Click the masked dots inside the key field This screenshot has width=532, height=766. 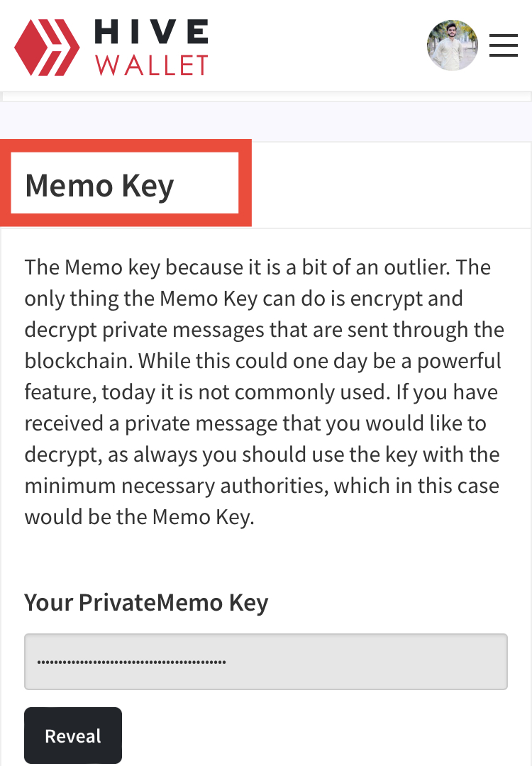[x=131, y=662]
